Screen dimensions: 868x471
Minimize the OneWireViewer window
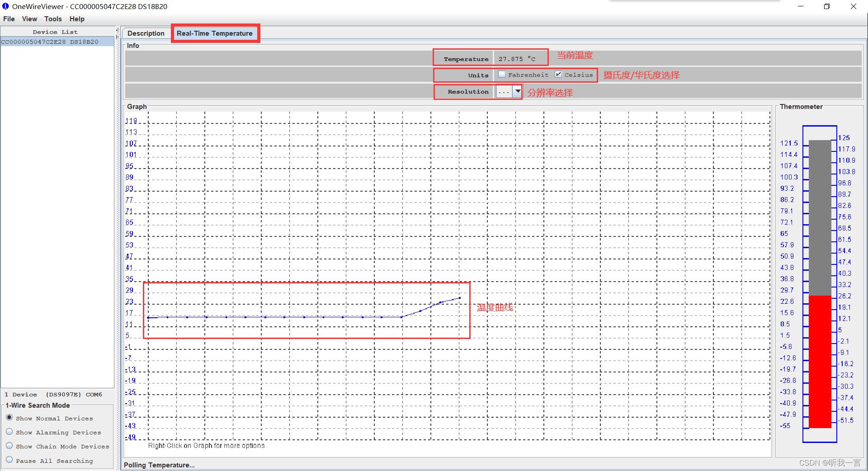(801, 6)
